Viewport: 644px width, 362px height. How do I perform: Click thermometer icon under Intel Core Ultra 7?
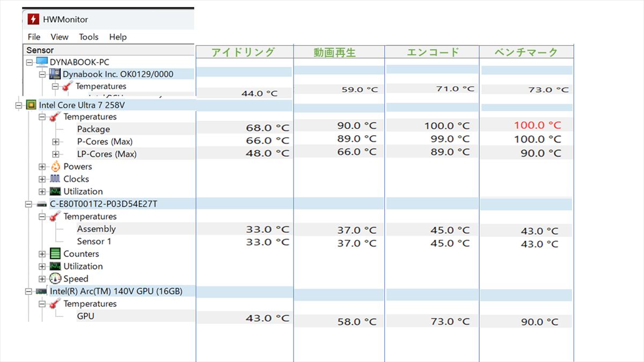(x=55, y=117)
